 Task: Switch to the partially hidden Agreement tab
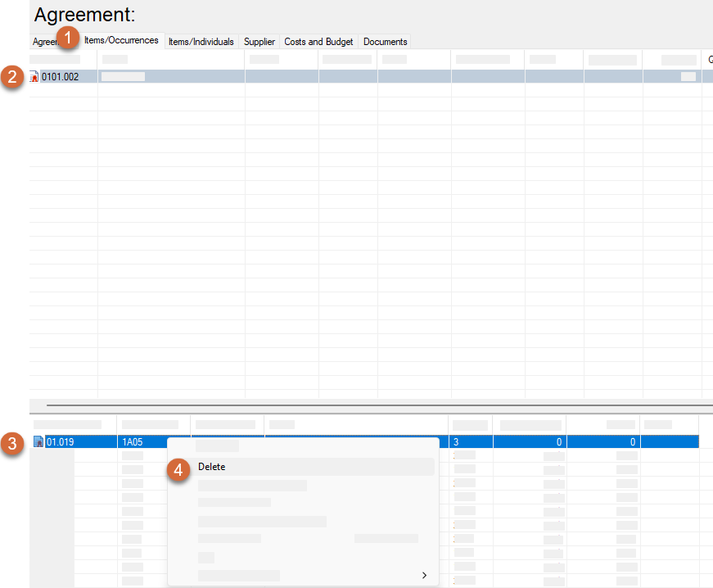(43, 42)
